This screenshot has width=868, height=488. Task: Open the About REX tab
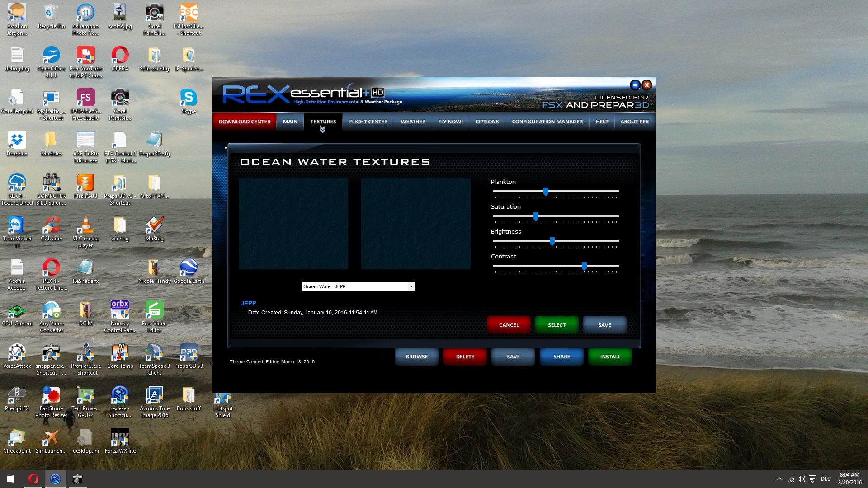pyautogui.click(x=635, y=122)
